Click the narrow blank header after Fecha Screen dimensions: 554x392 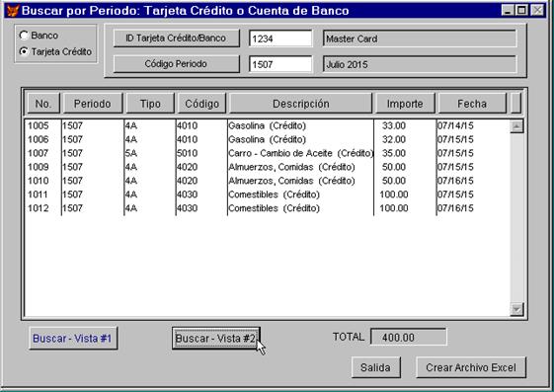[x=515, y=104]
